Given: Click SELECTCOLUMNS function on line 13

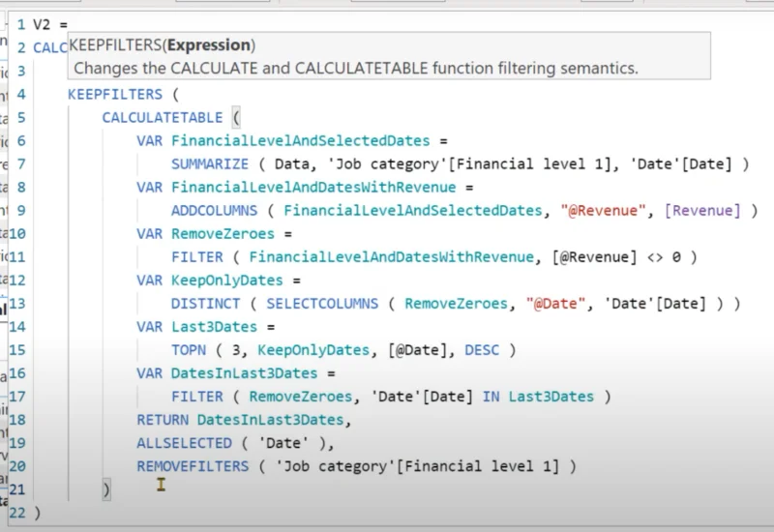Looking at the screenshot, I should tap(322, 304).
